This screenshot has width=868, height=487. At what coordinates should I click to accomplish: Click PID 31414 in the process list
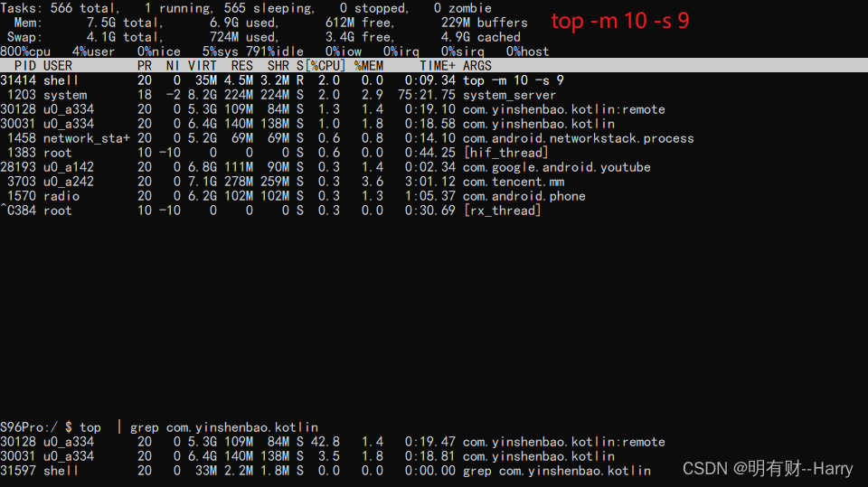pos(18,80)
